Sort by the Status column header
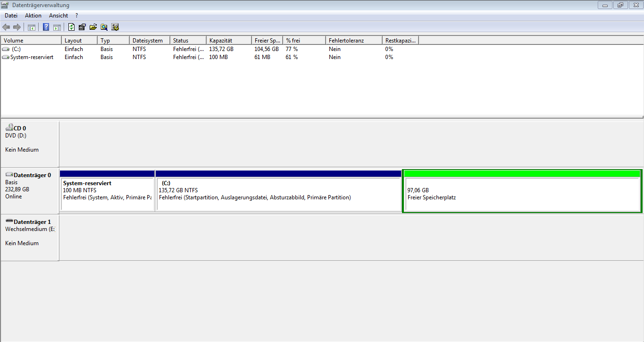644x342 pixels. pyautogui.click(x=188, y=41)
